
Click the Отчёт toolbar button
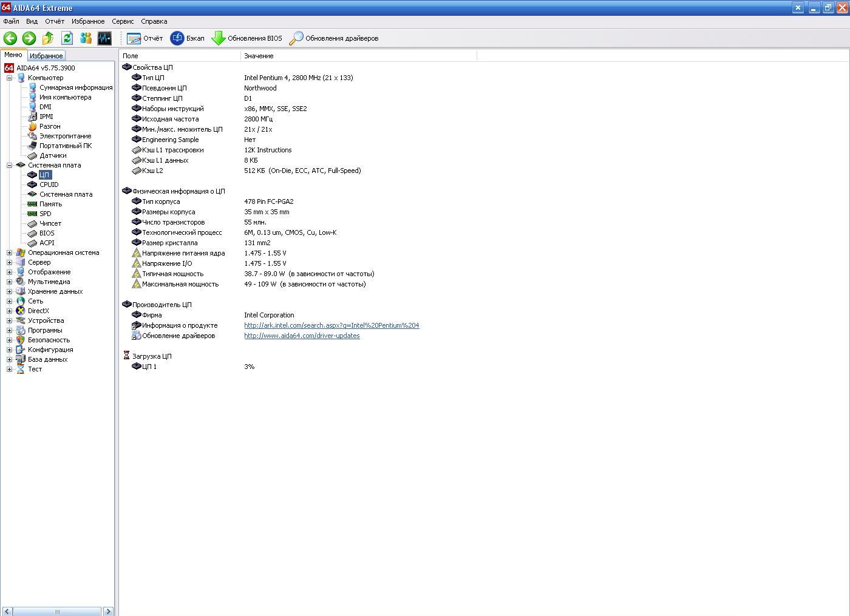coord(145,38)
